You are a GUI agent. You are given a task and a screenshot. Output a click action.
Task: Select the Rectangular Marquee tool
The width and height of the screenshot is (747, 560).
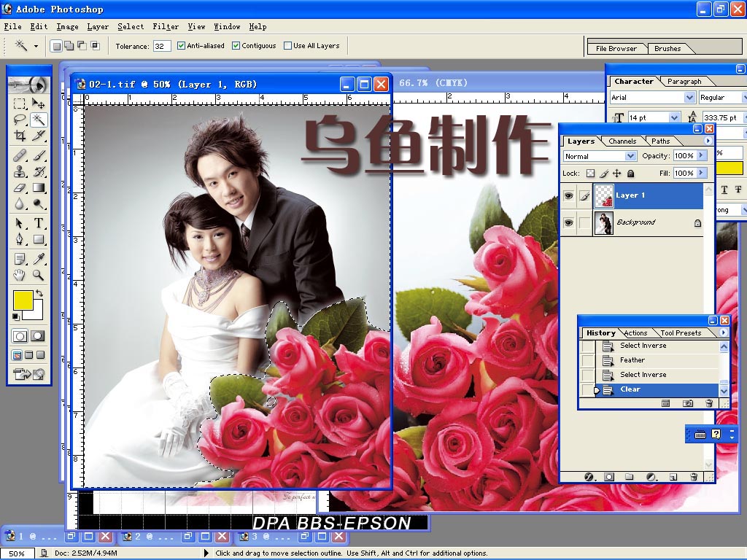click(20, 104)
